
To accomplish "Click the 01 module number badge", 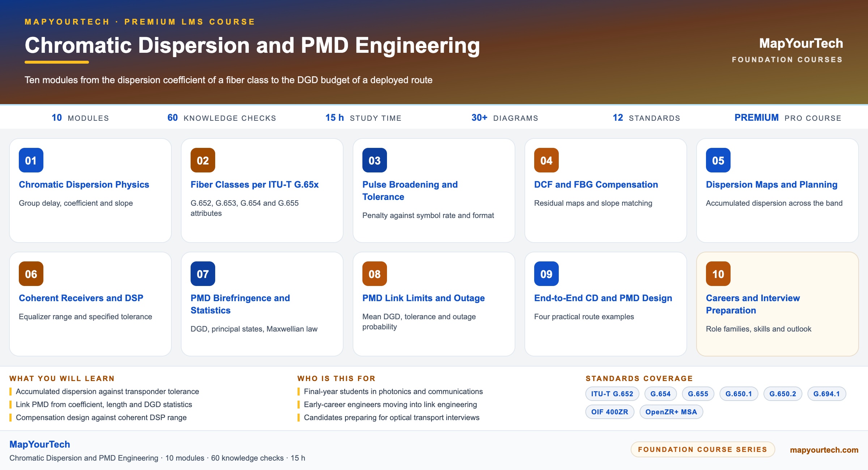I will pos(31,160).
